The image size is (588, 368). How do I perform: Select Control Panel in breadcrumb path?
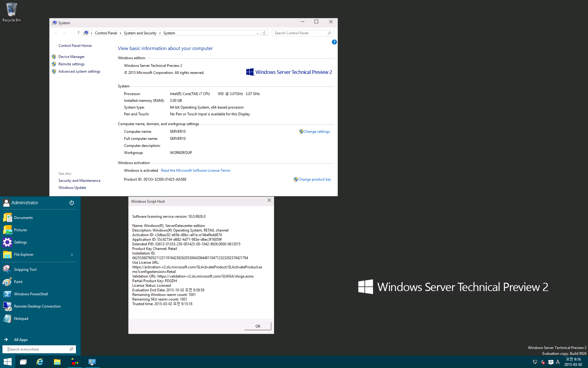click(x=106, y=33)
